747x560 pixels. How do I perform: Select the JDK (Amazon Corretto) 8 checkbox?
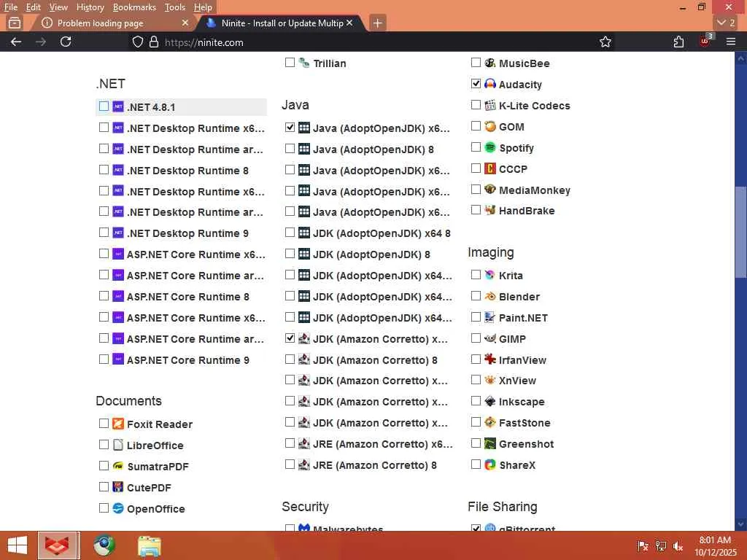[290, 359]
